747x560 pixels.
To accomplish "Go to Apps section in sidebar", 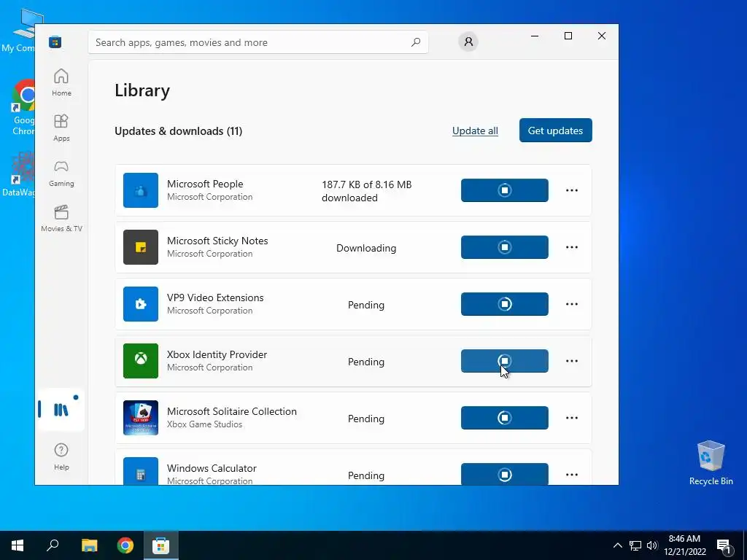I will 61,128.
